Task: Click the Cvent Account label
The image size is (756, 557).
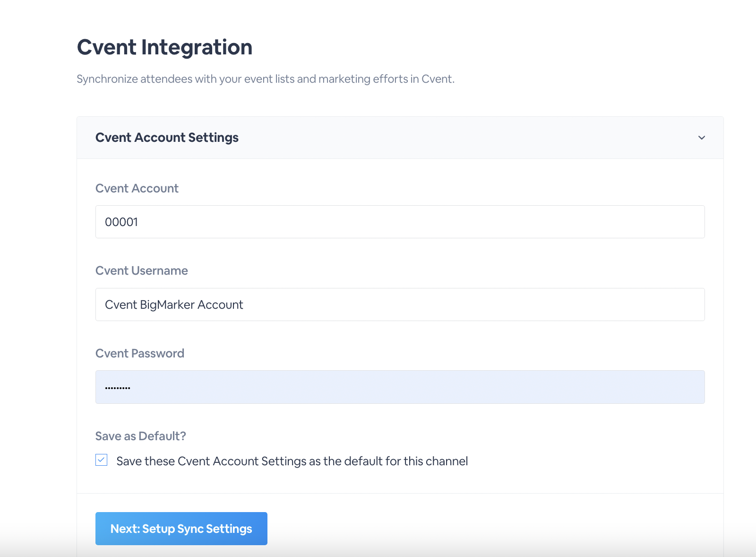Action: tap(137, 188)
